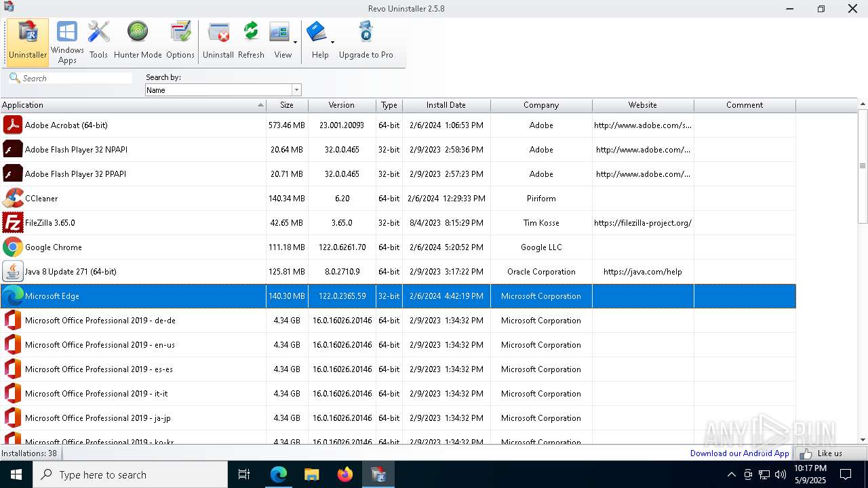This screenshot has height=488, width=868.
Task: Select Adobe Flash Player 32 PPAPI icon
Action: coord(12,174)
